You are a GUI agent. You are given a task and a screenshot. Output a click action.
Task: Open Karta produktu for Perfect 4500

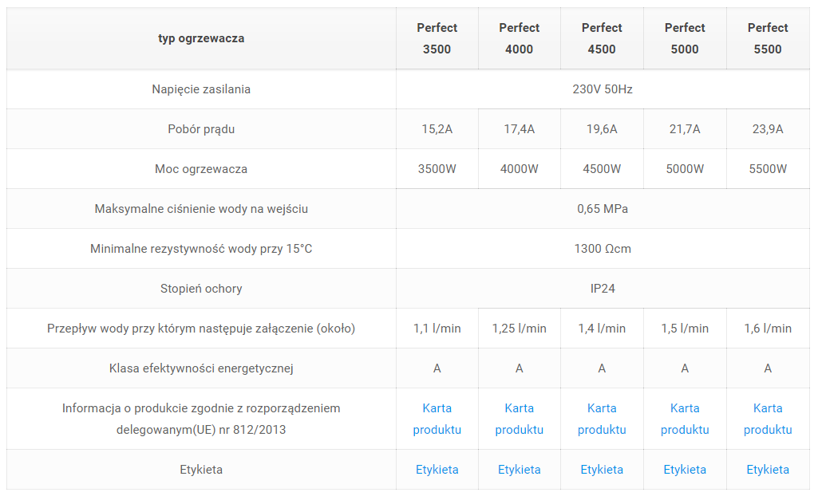pyautogui.click(x=602, y=419)
